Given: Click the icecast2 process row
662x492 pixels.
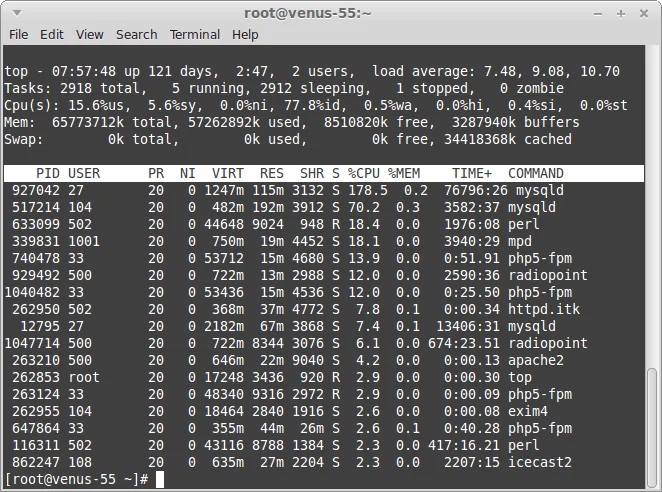Looking at the screenshot, I should pos(300,463).
